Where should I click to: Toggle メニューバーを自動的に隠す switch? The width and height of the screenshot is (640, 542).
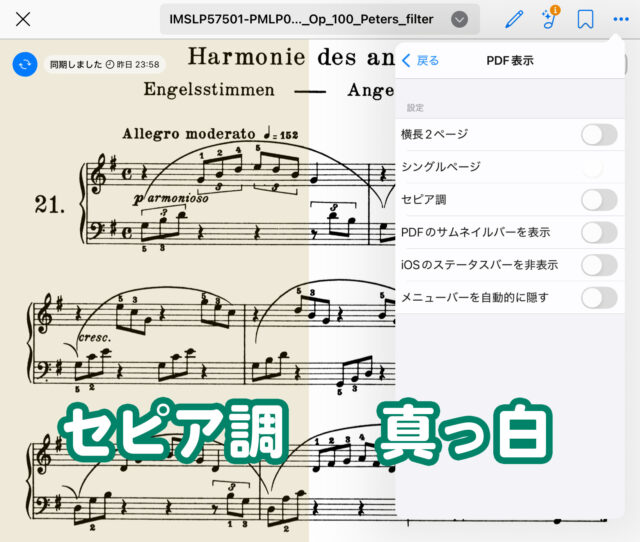(x=599, y=298)
